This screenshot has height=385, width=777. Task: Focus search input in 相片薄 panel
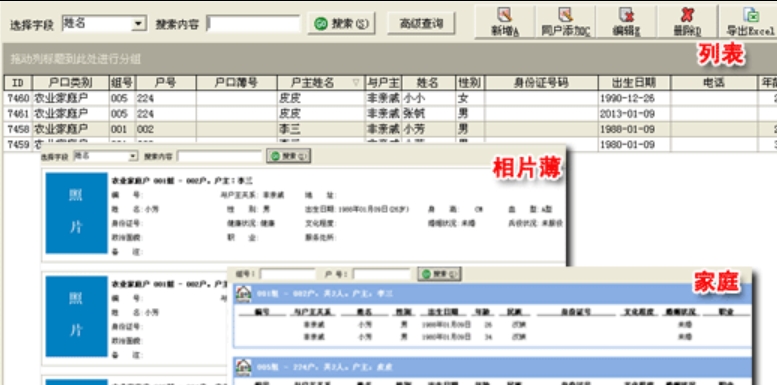point(220,157)
